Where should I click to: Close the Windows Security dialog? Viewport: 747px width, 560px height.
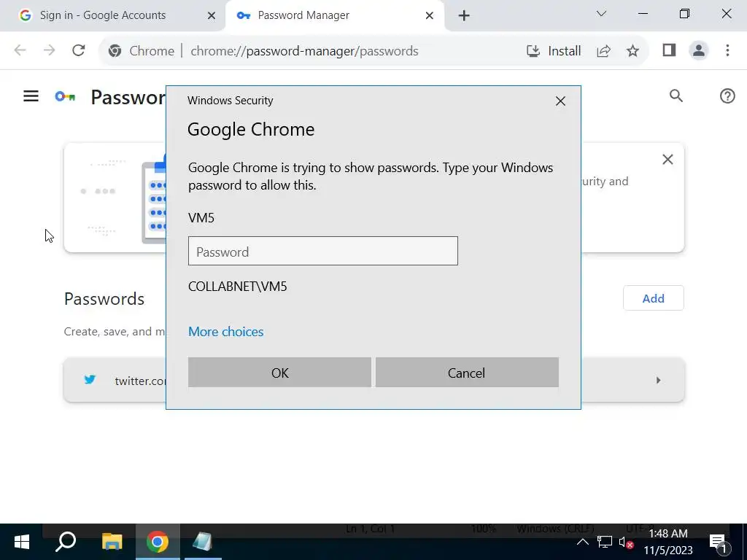560,101
